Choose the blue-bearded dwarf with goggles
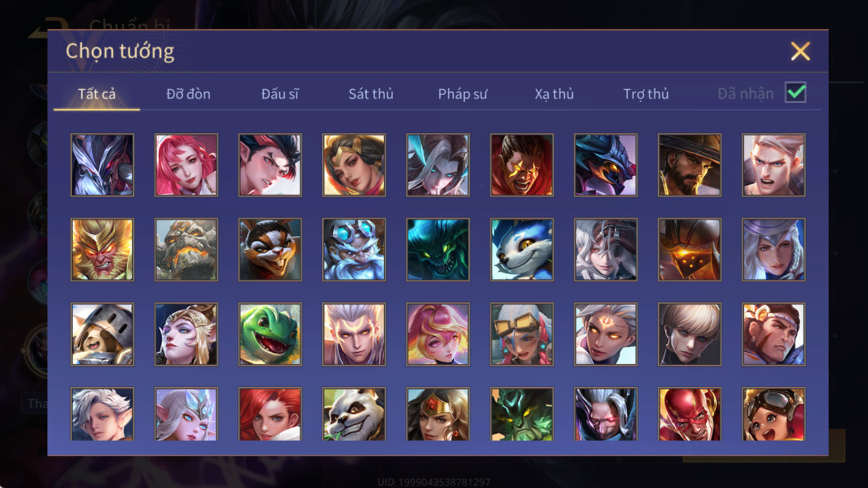Screen dimensions: 868x488 click(354, 250)
